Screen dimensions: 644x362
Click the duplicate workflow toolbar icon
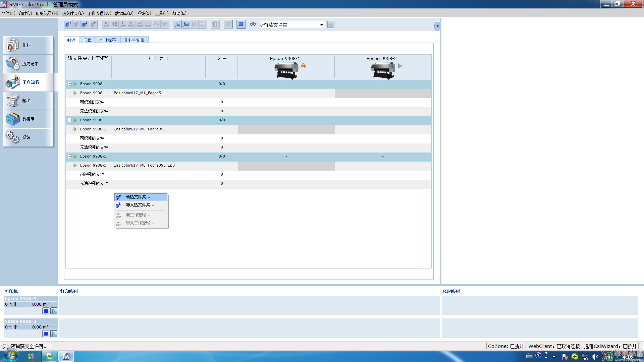click(x=114, y=24)
